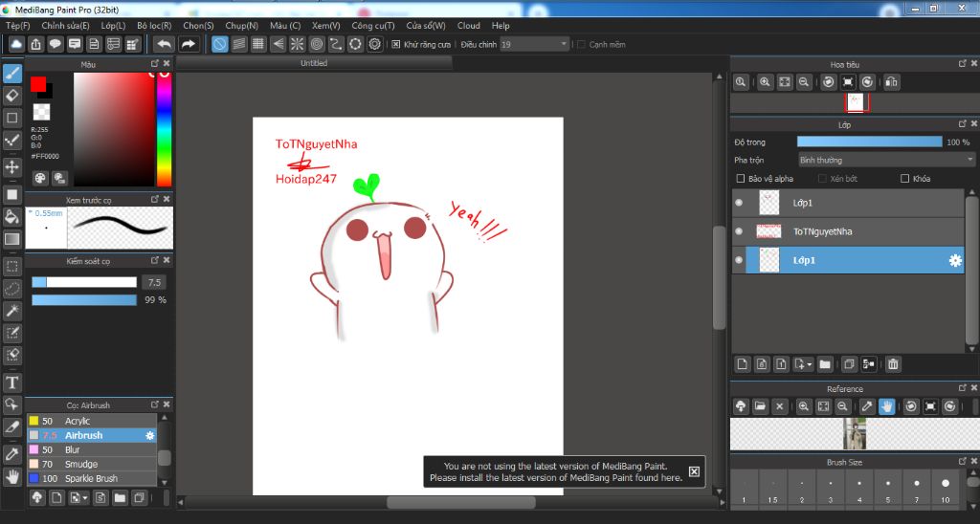Enable the radial snap guide
The width and height of the screenshot is (980, 524).
(x=297, y=44)
